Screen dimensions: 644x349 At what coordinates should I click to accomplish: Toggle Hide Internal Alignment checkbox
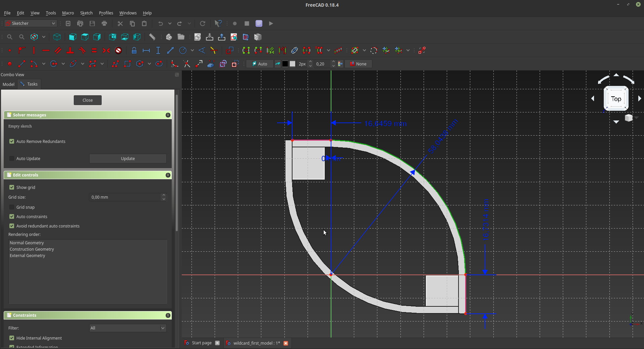click(x=12, y=338)
